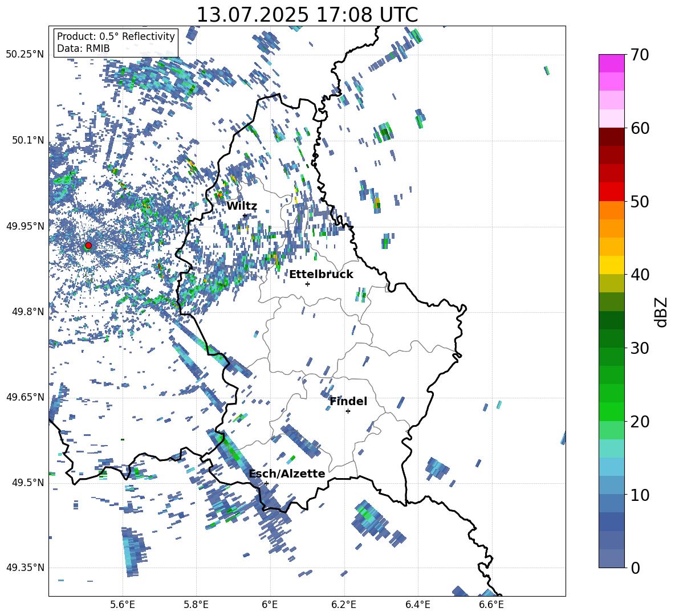Viewport: 675px width, 616px height.
Task: Click the colorbar tick label 40
Action: 639,275
